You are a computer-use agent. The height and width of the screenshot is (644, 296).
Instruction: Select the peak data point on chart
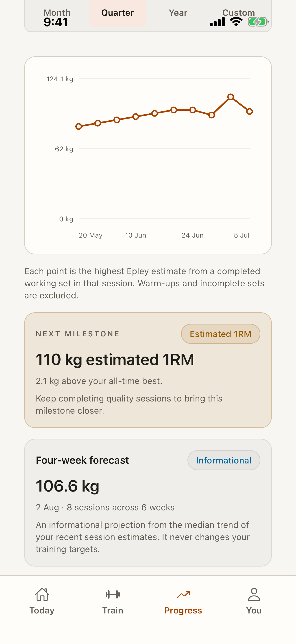231,97
